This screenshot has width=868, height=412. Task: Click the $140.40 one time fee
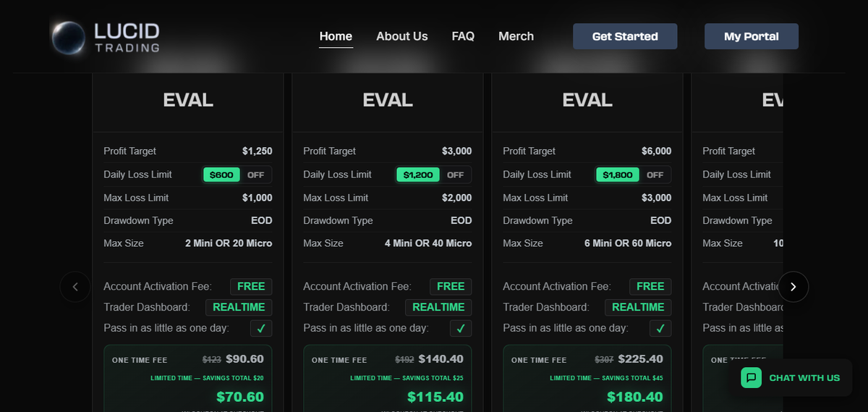[x=441, y=359]
